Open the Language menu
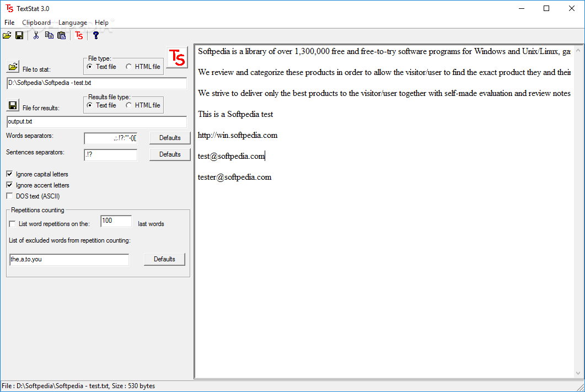 73,23
